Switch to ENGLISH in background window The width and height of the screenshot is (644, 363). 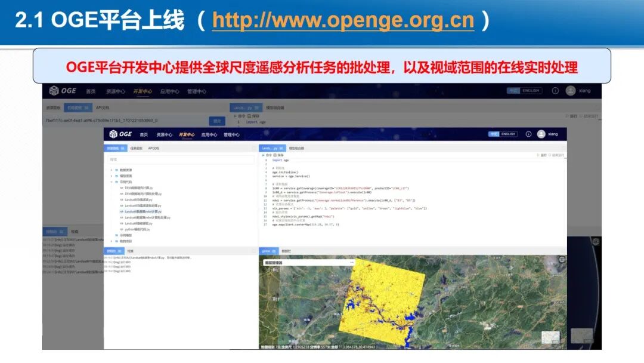[531, 90]
